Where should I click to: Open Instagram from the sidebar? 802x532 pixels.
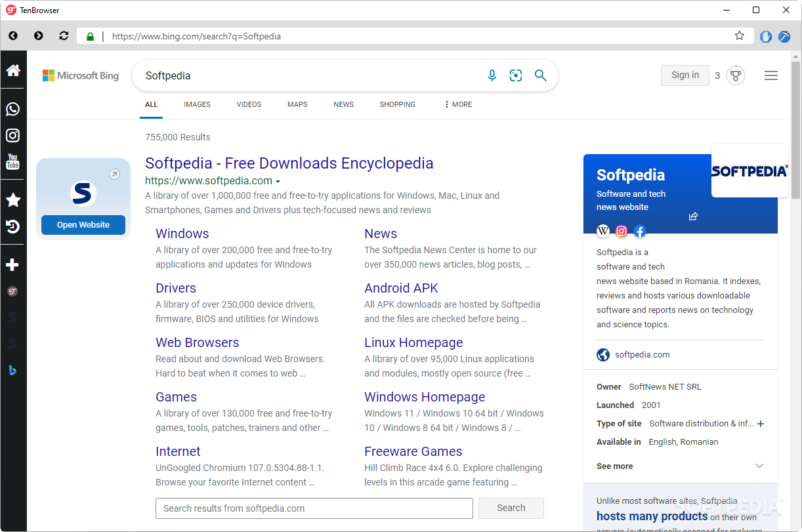point(13,135)
